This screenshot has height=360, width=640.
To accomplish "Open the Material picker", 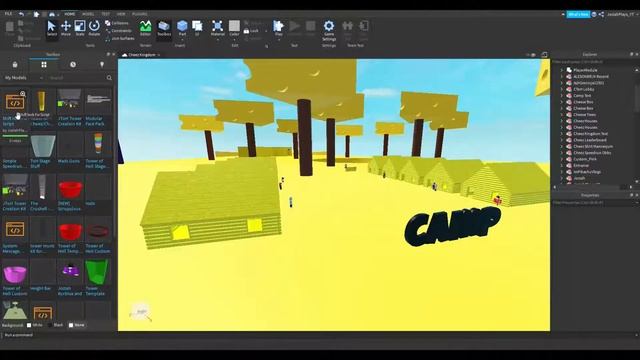I will [218, 29].
